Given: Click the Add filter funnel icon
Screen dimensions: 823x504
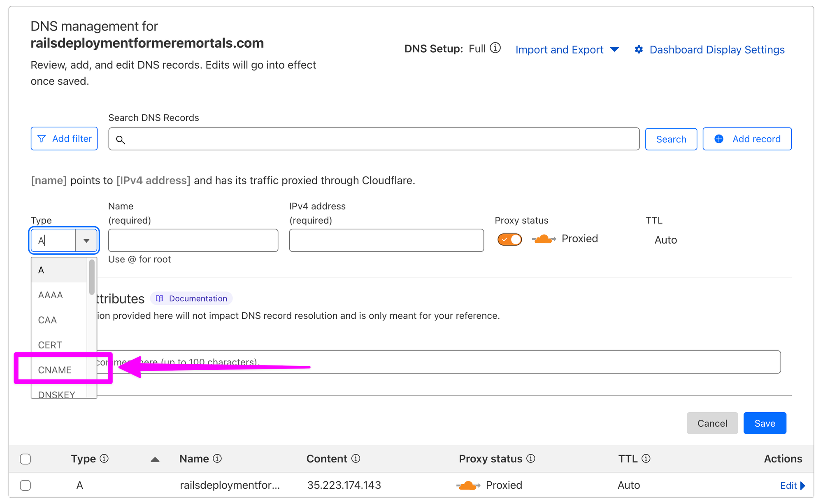Looking at the screenshot, I should click(42, 139).
